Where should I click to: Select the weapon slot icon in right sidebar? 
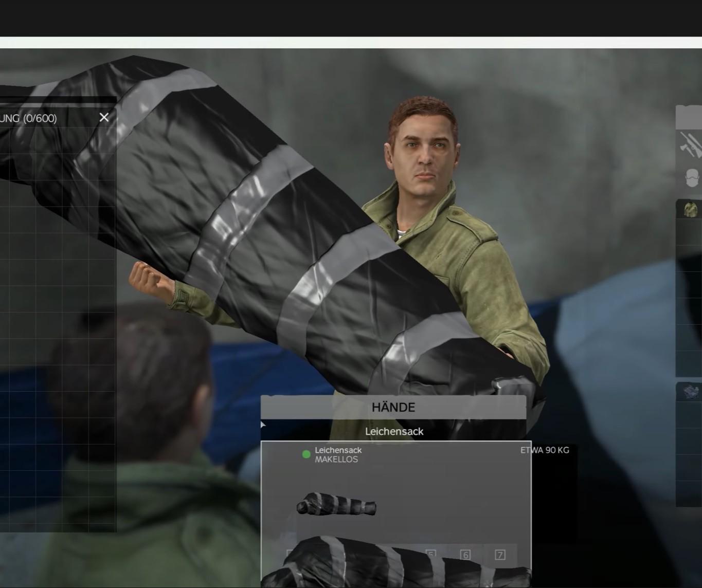coord(691,145)
